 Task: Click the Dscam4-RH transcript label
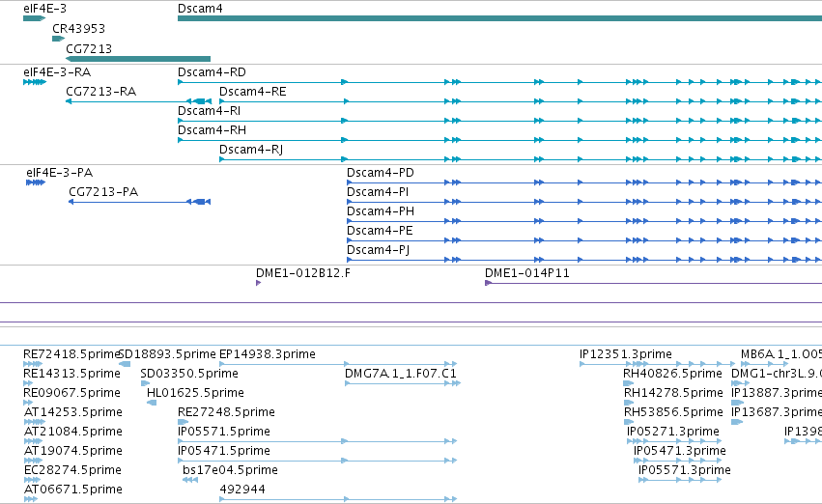pyautogui.click(x=212, y=130)
